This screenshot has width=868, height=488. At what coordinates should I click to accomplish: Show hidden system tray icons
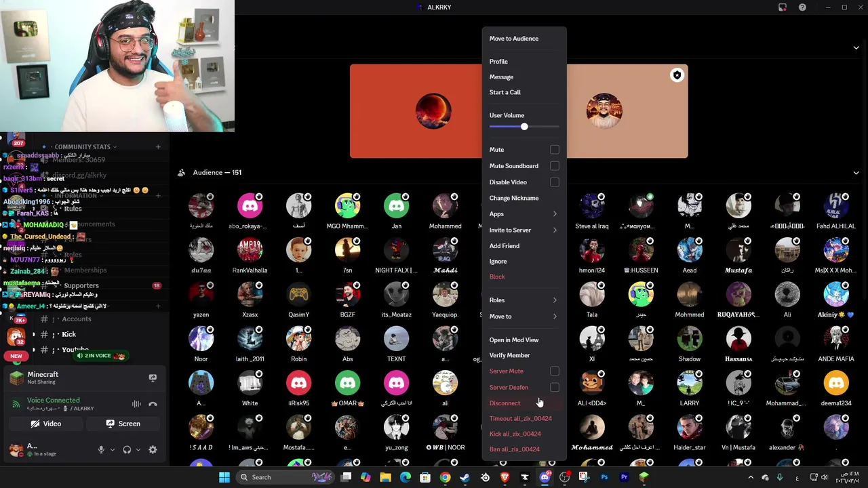(750, 477)
